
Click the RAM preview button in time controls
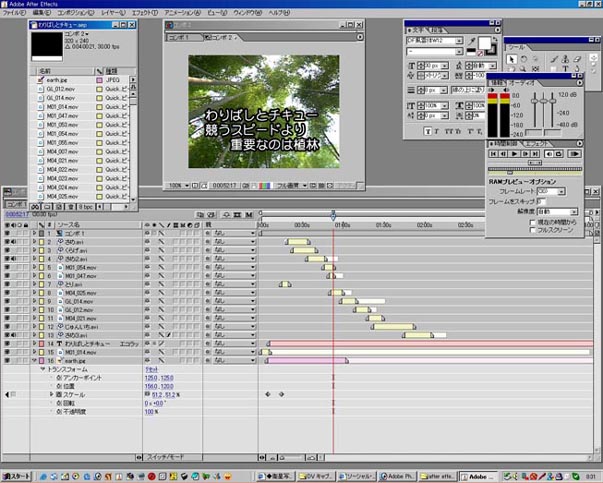coord(575,155)
